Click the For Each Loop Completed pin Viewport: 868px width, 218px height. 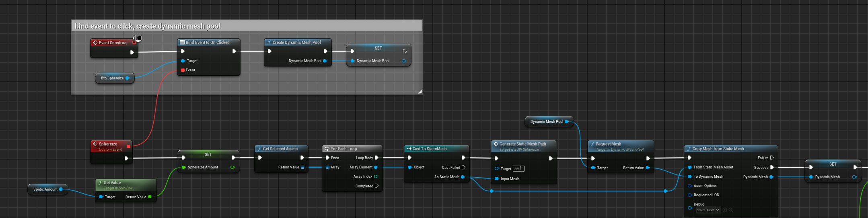pos(376,186)
